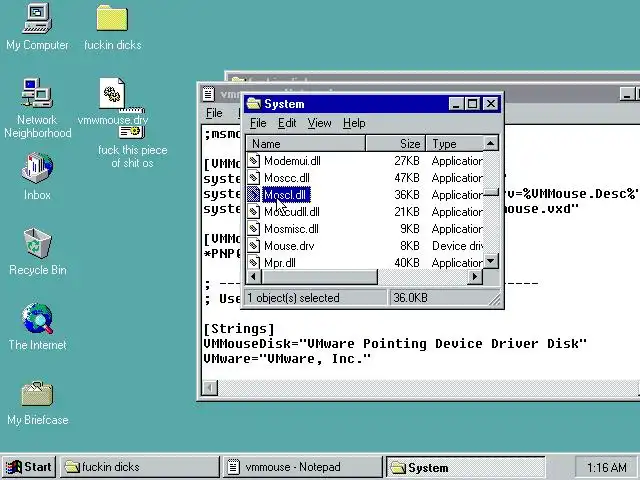Open Help menu in System window
The height and width of the screenshot is (480, 640).
(x=354, y=123)
